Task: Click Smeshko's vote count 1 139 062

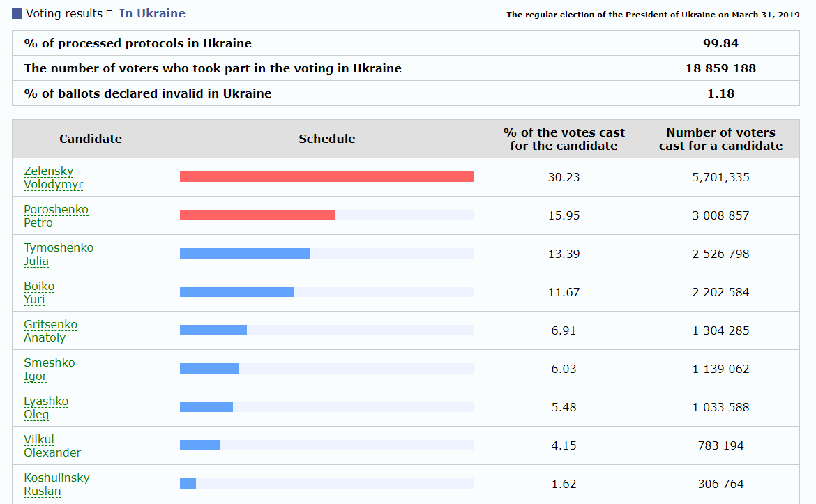Action: tap(720, 369)
